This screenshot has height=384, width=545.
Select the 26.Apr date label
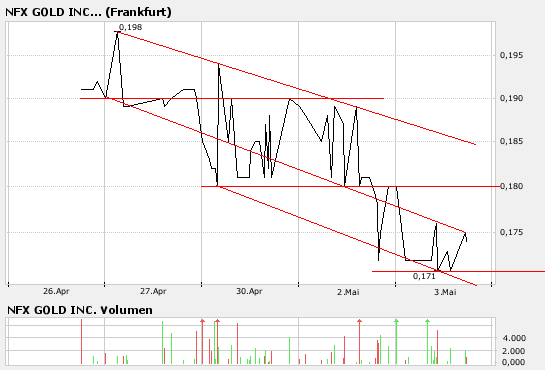(56, 291)
